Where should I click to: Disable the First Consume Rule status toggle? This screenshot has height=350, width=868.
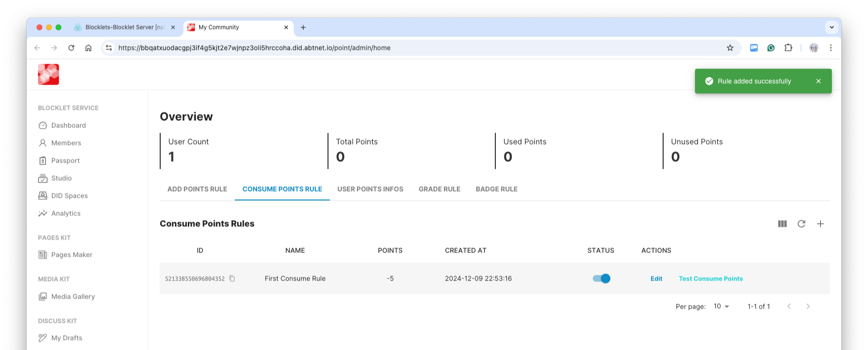coord(601,279)
